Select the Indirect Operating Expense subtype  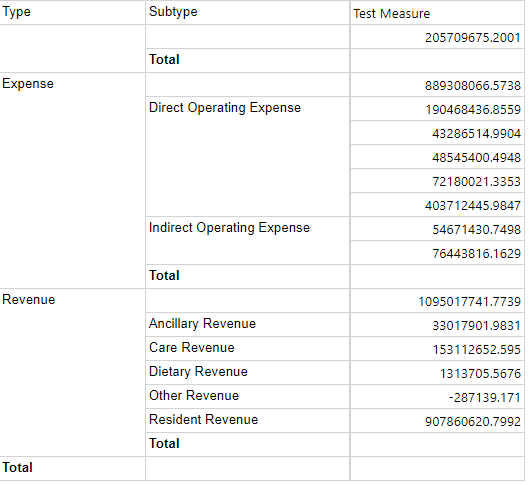click(229, 228)
